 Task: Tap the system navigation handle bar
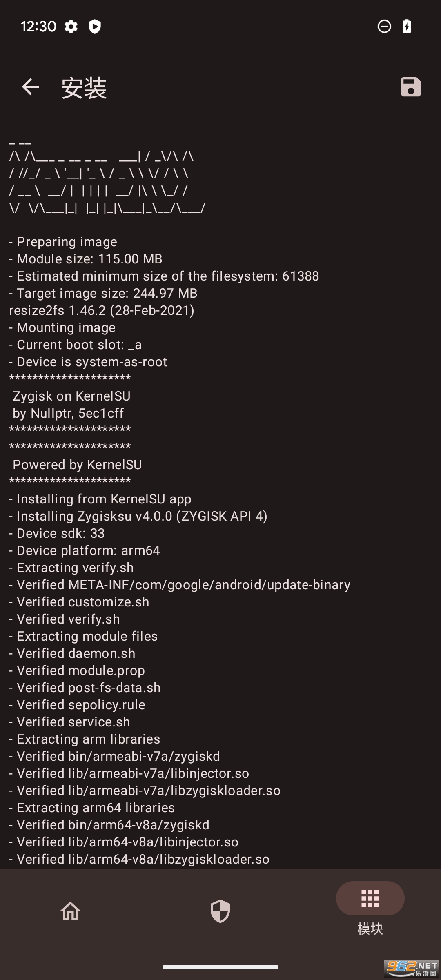[x=220, y=967]
